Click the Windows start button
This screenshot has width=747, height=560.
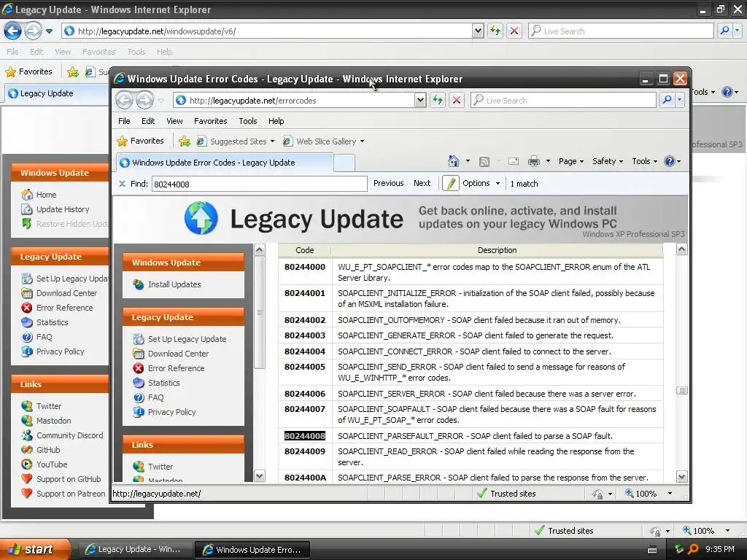35,549
